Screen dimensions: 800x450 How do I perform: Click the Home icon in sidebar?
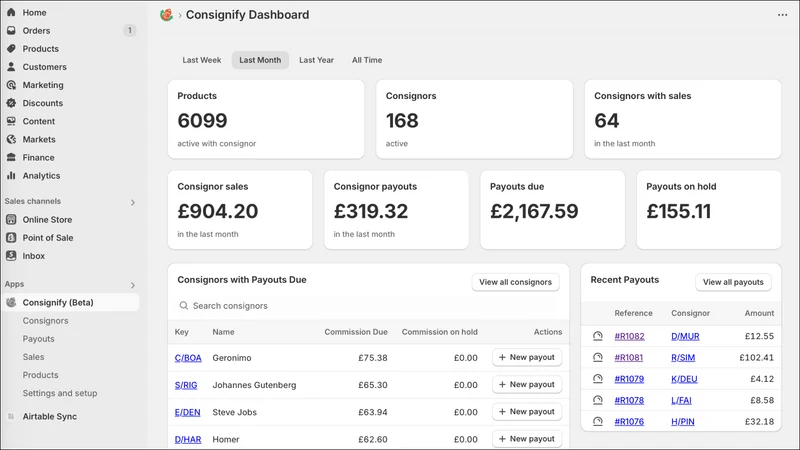point(11,12)
